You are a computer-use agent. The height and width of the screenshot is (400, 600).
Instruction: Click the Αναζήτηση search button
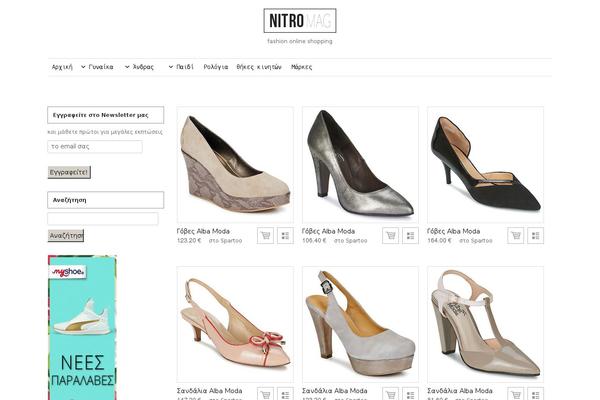click(66, 235)
